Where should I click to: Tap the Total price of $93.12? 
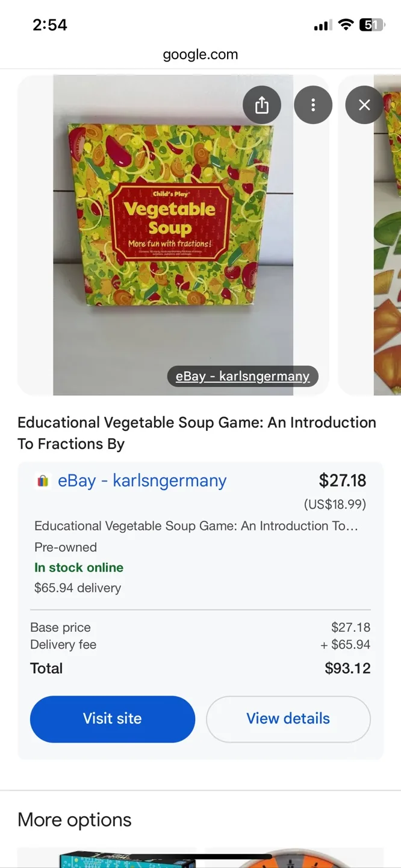tap(347, 668)
